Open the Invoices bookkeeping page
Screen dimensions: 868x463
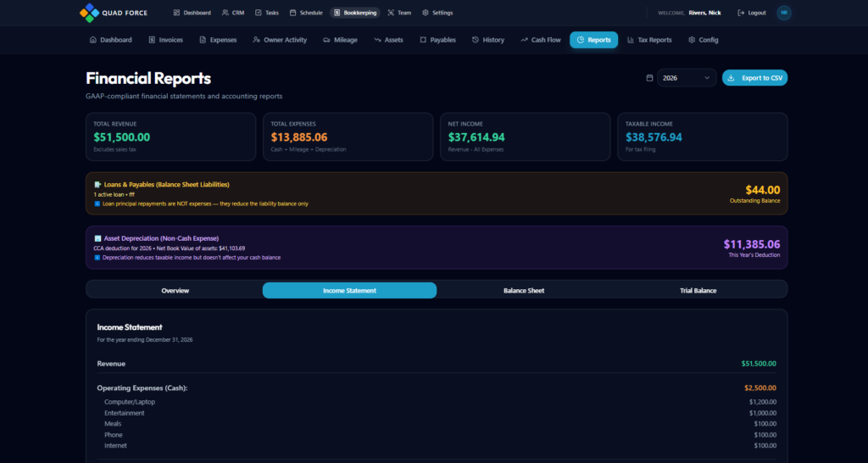click(165, 40)
